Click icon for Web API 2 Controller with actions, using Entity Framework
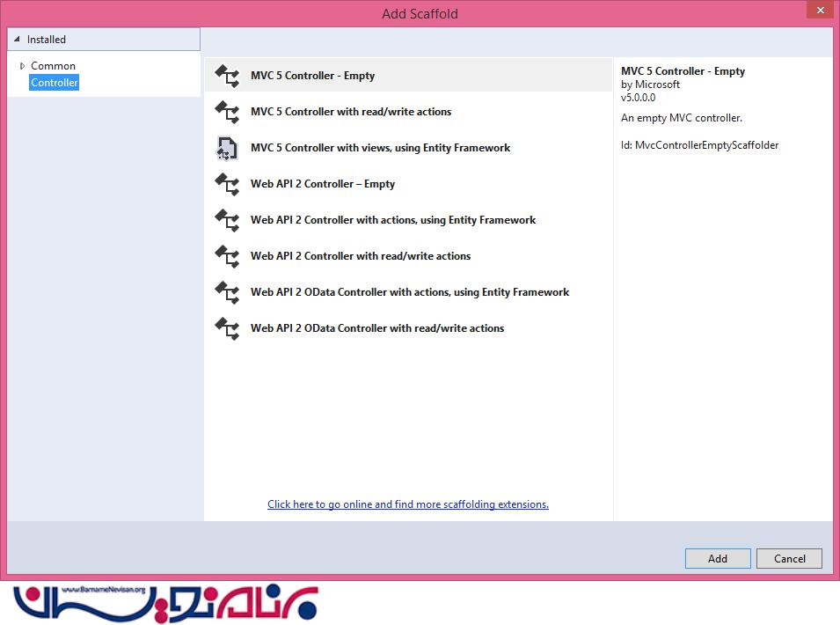This screenshot has width=840, height=625. 227,220
